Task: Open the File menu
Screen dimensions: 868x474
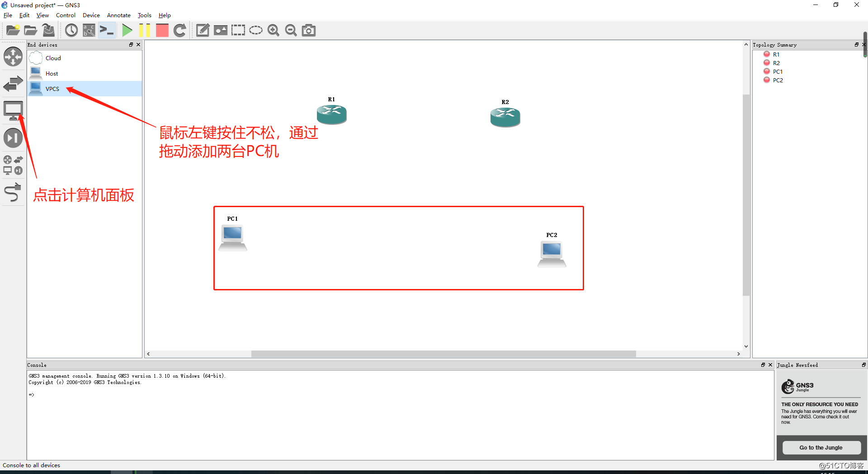Action: 8,15
